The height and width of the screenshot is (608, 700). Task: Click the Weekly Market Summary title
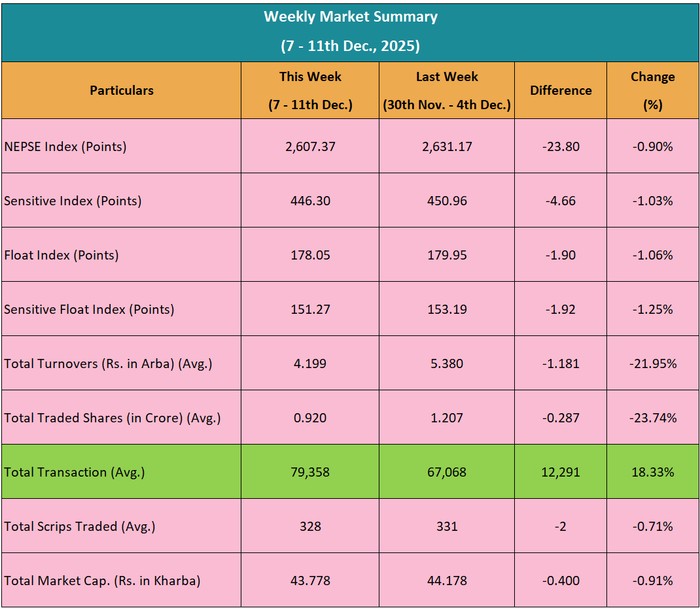[350, 17]
